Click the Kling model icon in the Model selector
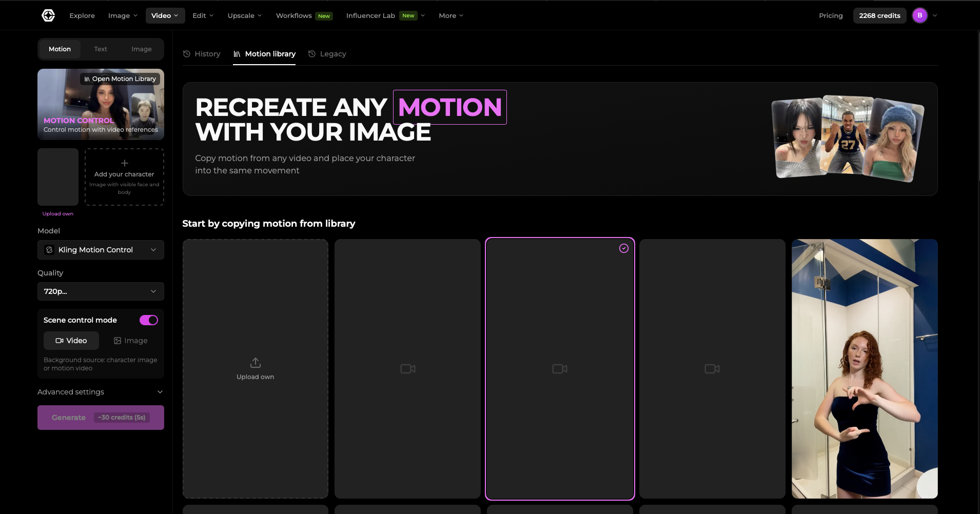Viewport: 980px width, 514px height. [49, 250]
